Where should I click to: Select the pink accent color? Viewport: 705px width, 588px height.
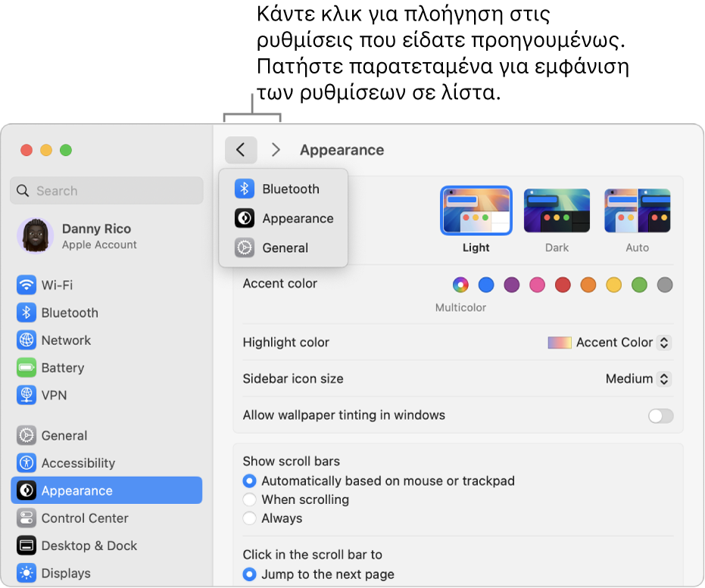pos(537,285)
